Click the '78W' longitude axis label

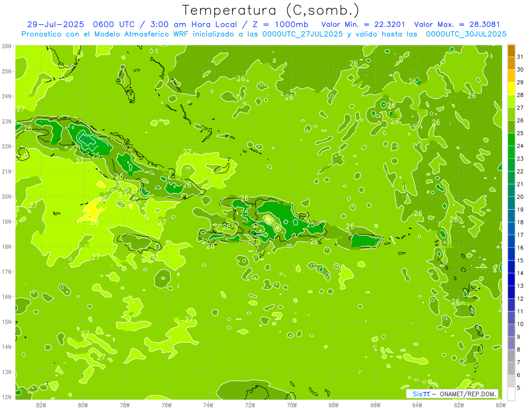point(125,405)
